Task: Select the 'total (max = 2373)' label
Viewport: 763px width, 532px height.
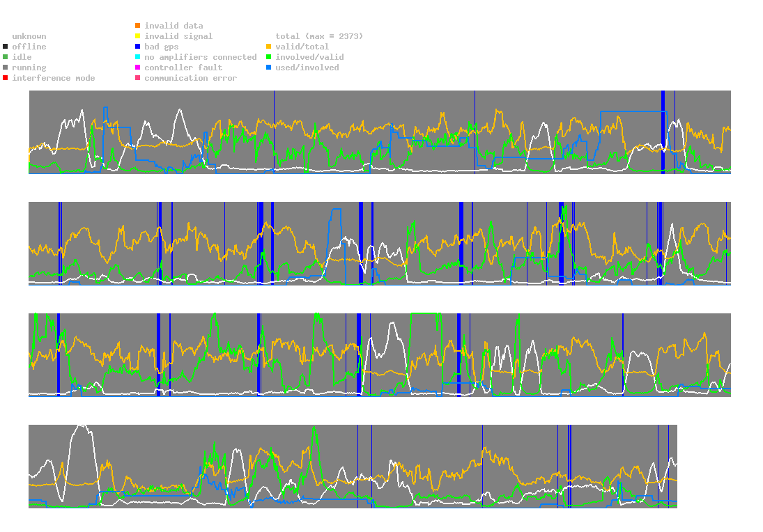Action: [319, 36]
